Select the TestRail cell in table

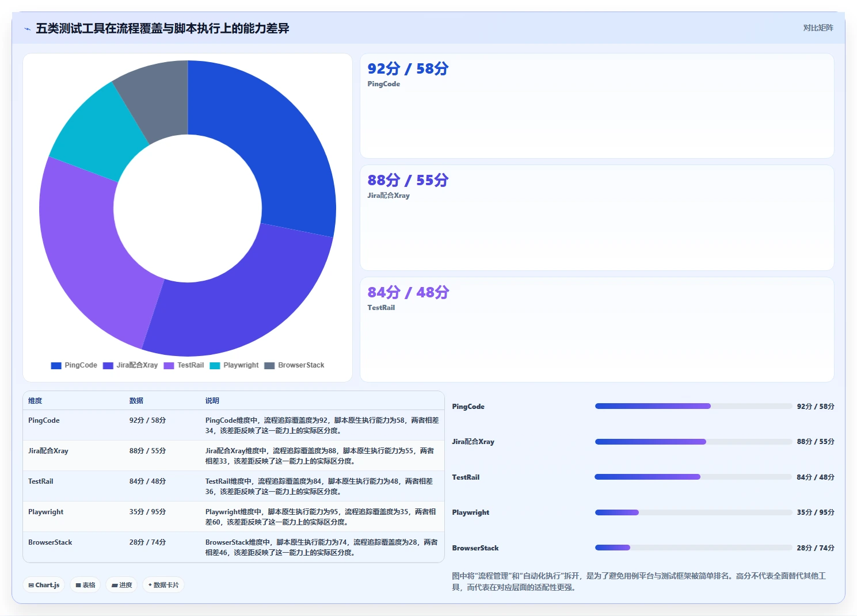point(41,481)
